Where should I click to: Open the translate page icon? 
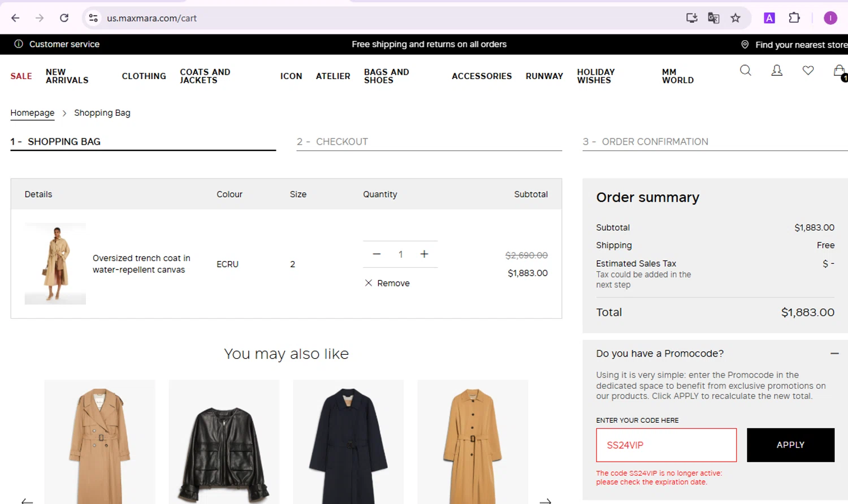(713, 18)
